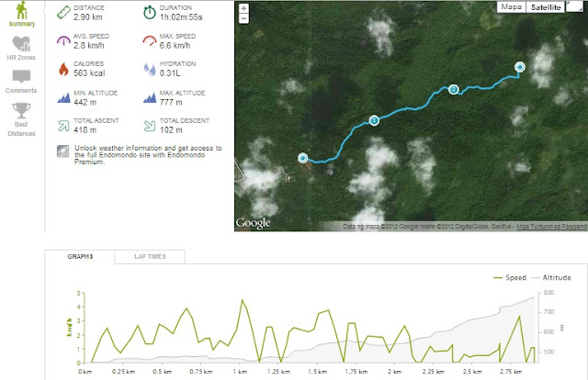Image resolution: width=588 pixels, height=380 pixels.
Task: Click the route start point marker
Action: point(302,158)
